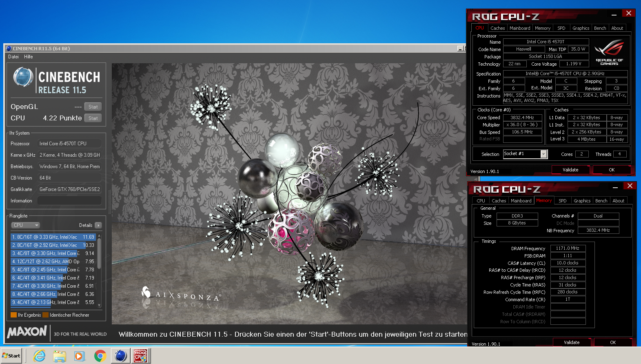The height and width of the screenshot is (364, 641).
Task: Close the lower ROG CPU-Z window
Action: click(x=630, y=186)
